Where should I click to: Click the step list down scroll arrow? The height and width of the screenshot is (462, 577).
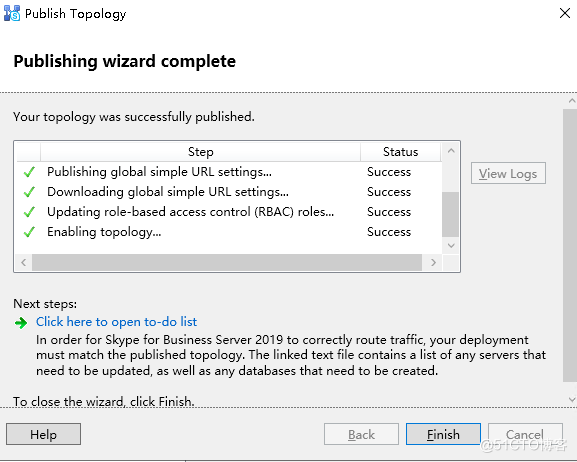(451, 245)
